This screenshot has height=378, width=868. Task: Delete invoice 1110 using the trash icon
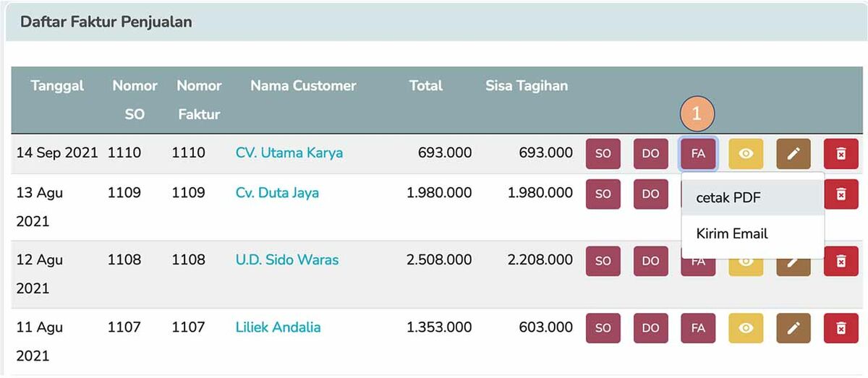click(x=841, y=153)
